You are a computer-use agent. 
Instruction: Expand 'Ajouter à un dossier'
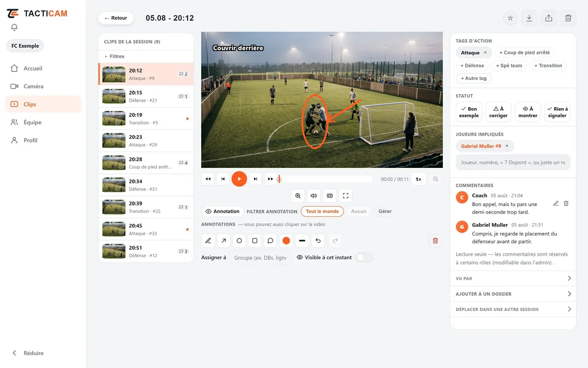(x=513, y=294)
